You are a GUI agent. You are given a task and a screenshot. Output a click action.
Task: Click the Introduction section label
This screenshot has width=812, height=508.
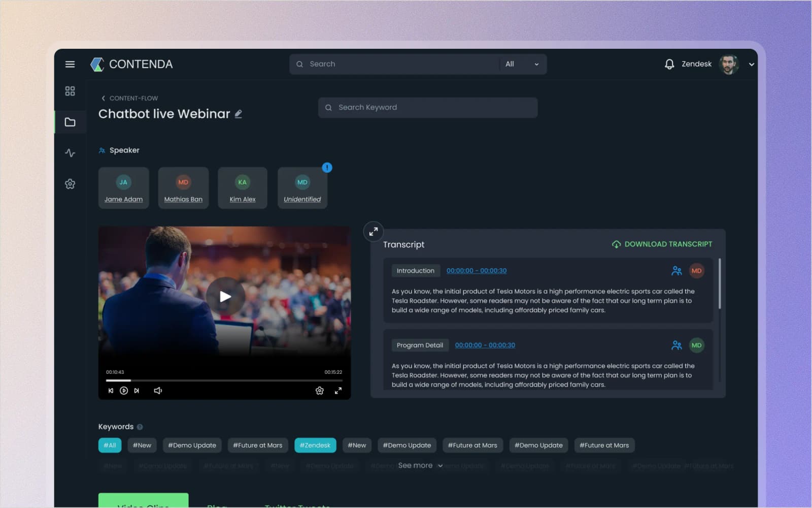(x=416, y=271)
